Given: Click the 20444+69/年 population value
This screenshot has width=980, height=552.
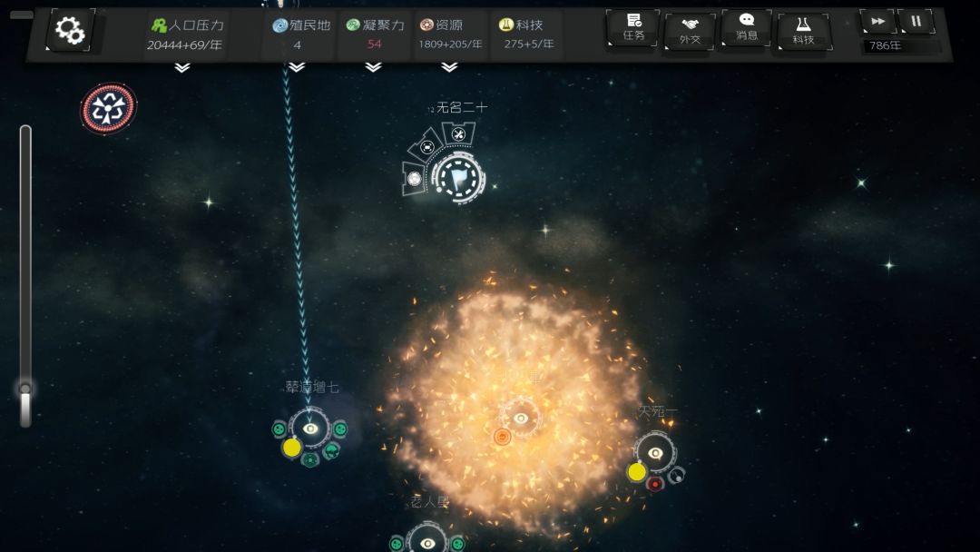Looking at the screenshot, I should click(x=184, y=45).
